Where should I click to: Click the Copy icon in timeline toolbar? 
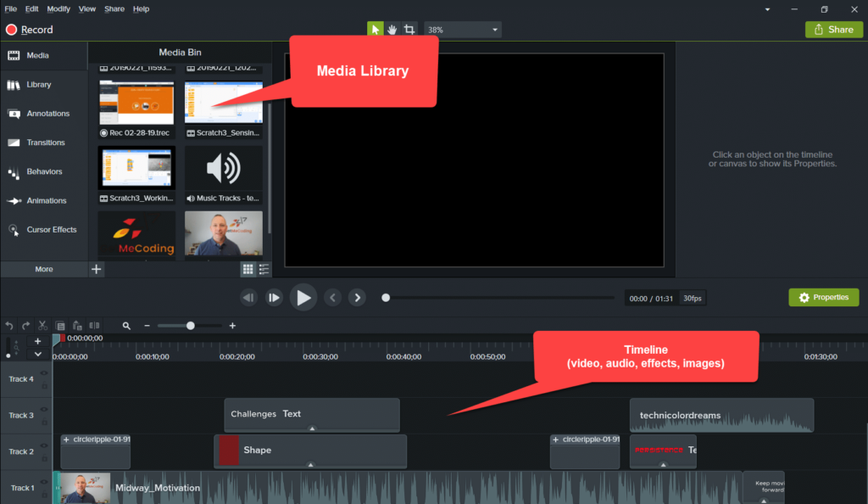[x=60, y=326]
